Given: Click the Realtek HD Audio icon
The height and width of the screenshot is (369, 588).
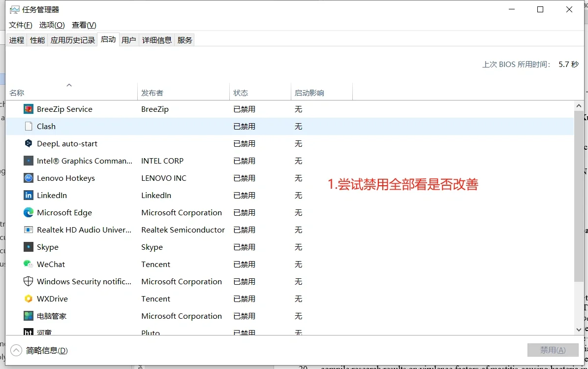Looking at the screenshot, I should pos(29,230).
